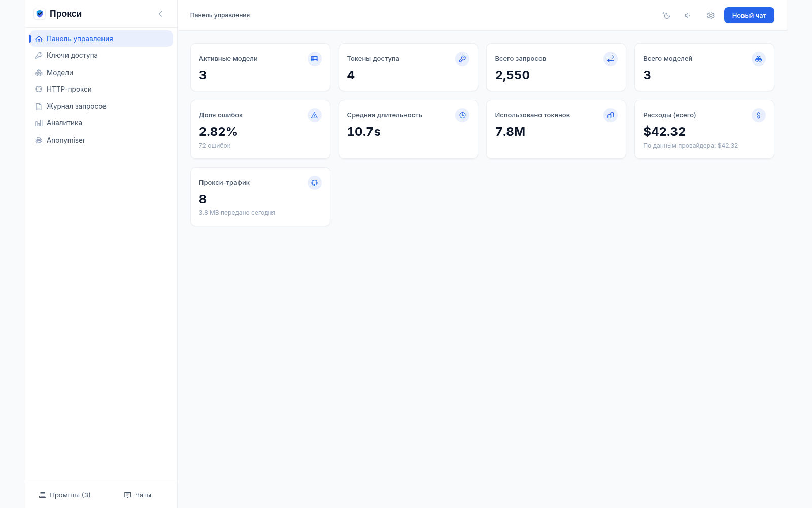
Task: Open the HTTP-прокси page
Action: pyautogui.click(x=101, y=89)
